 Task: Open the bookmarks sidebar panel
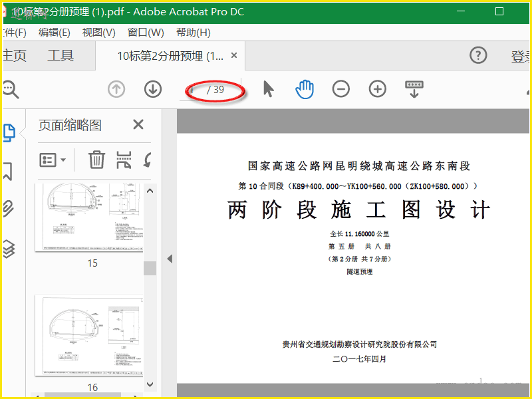8,171
